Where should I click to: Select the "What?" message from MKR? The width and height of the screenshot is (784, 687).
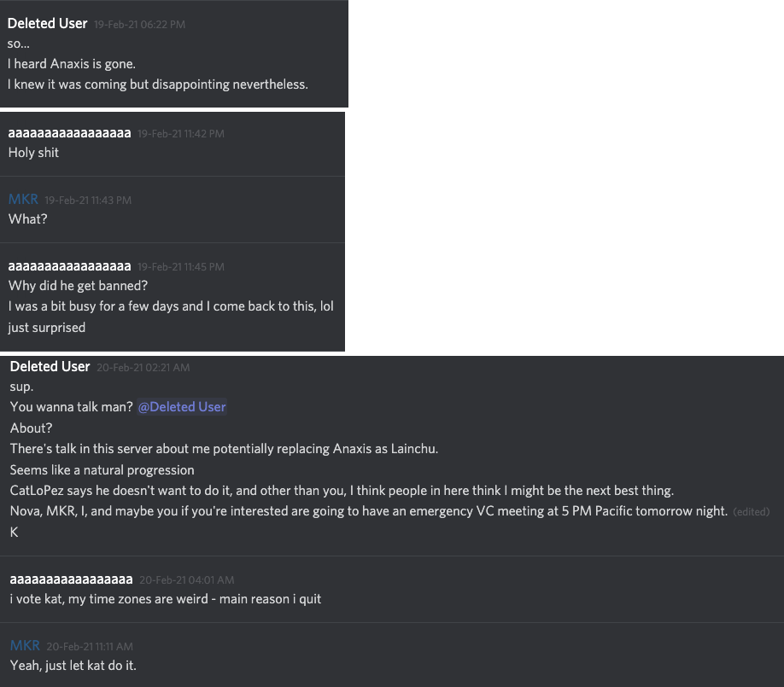[28, 219]
